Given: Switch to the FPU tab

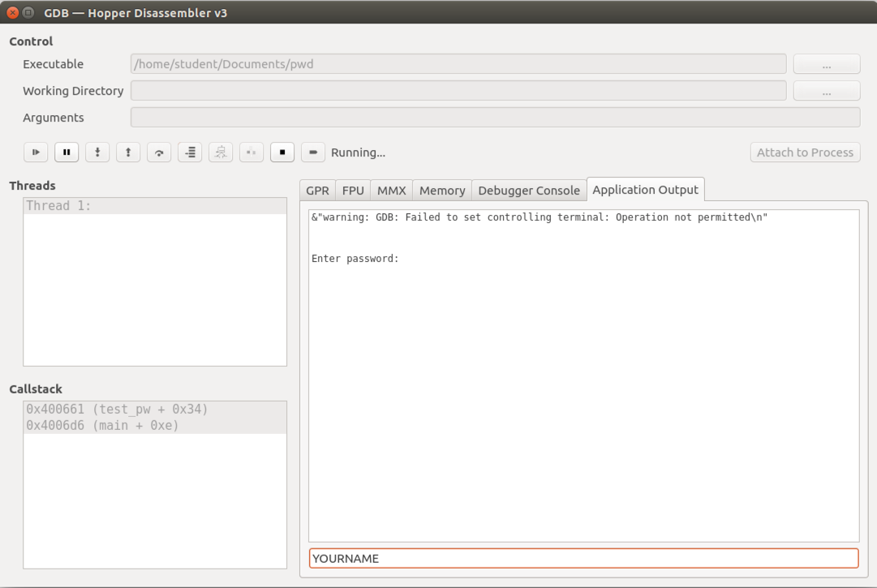Looking at the screenshot, I should click(353, 191).
